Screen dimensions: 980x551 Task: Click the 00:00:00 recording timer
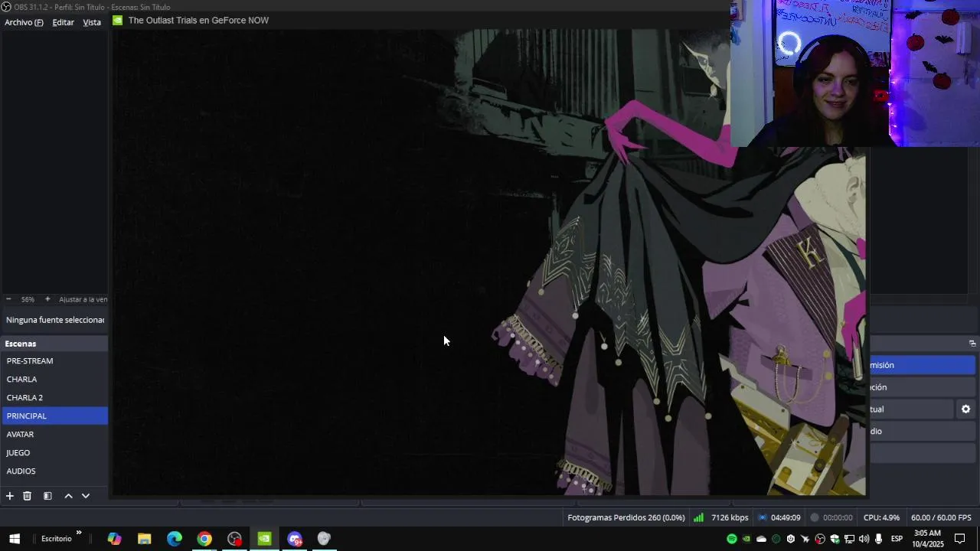click(x=831, y=518)
